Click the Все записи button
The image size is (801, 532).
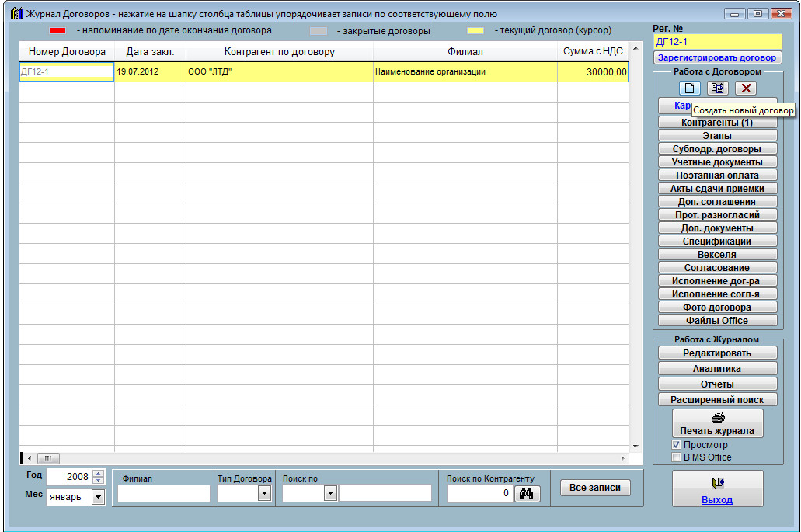pyautogui.click(x=595, y=488)
